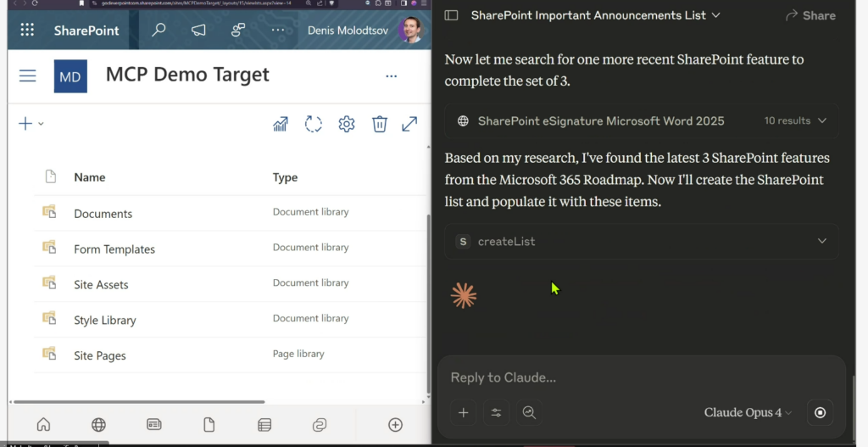The height and width of the screenshot is (447, 868).
Task: Open the recycle bin trash icon
Action: point(379,124)
